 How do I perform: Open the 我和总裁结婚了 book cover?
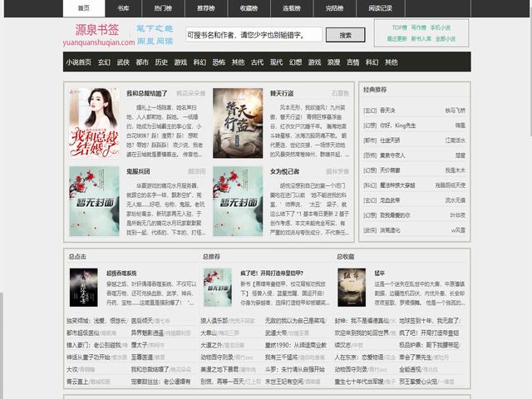[94, 123]
